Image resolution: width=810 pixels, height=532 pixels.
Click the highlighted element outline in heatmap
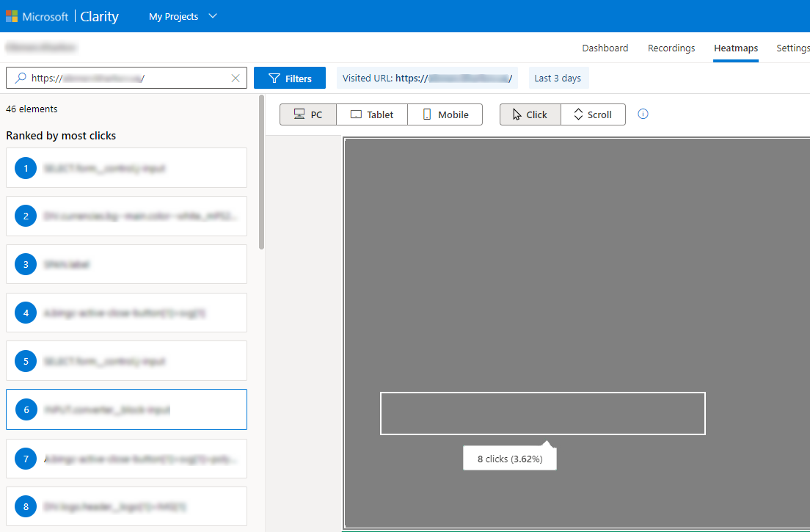(543, 413)
